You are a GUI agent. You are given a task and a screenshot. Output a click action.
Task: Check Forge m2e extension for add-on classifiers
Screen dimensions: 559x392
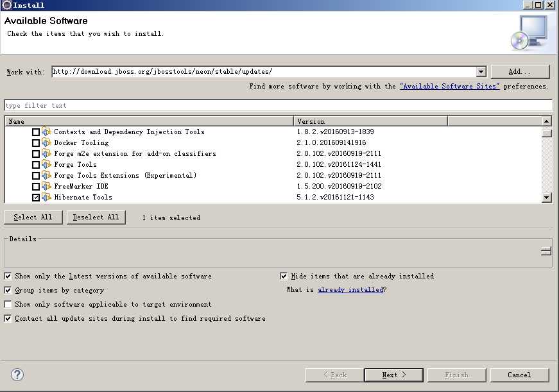(x=36, y=154)
